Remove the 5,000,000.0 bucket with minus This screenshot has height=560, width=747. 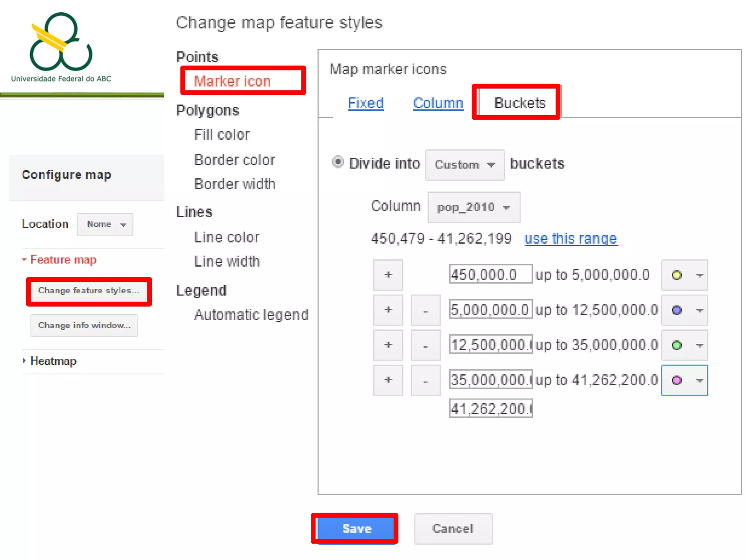coord(425,310)
